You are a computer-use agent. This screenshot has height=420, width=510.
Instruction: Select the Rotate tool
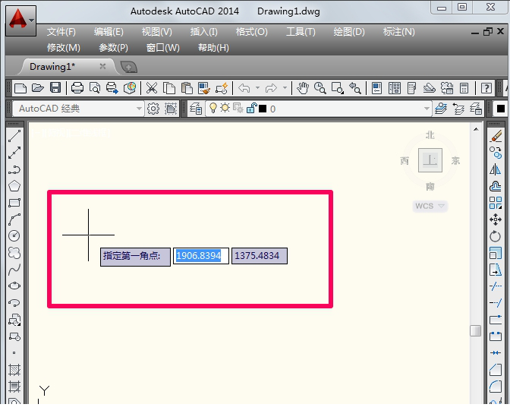pos(496,236)
